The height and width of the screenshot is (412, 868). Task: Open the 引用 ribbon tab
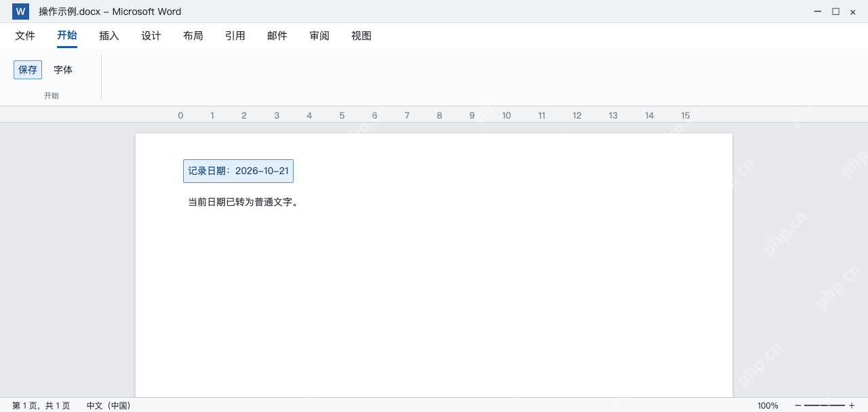[x=235, y=36]
